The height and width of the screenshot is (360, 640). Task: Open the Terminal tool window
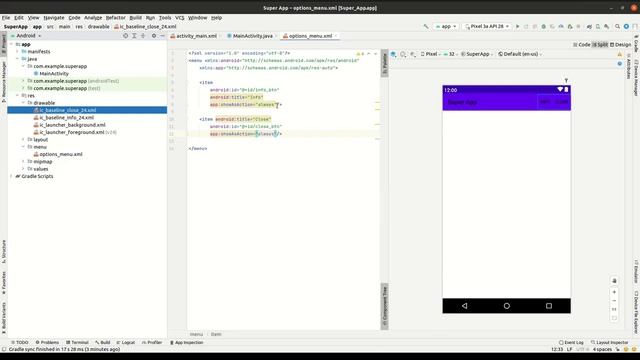[x=77, y=342]
